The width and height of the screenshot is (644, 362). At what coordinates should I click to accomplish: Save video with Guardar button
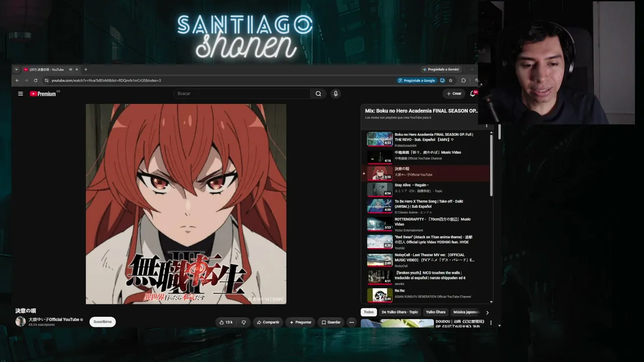[x=331, y=322]
